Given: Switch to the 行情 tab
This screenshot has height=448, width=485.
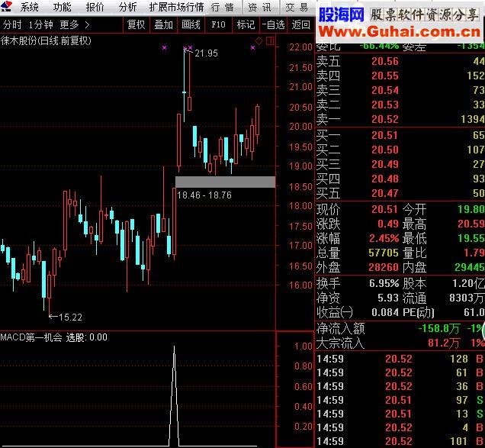Looking at the screenshot, I should (222, 7).
